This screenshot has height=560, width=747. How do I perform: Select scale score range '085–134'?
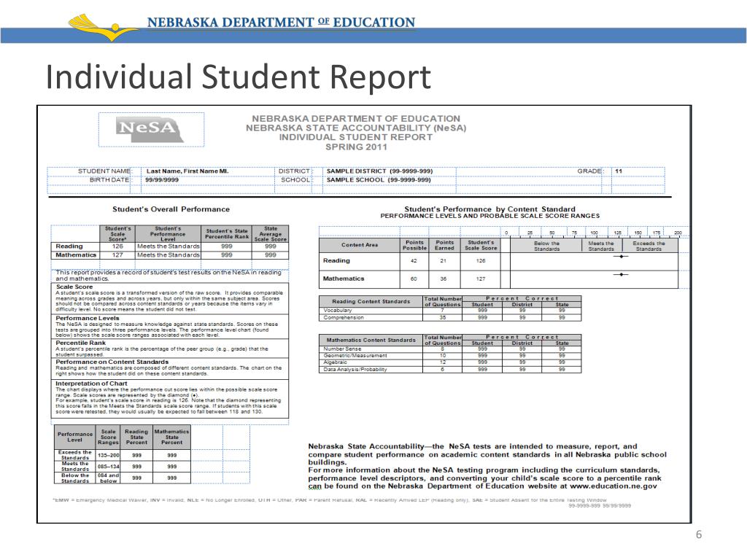pyautogui.click(x=108, y=467)
